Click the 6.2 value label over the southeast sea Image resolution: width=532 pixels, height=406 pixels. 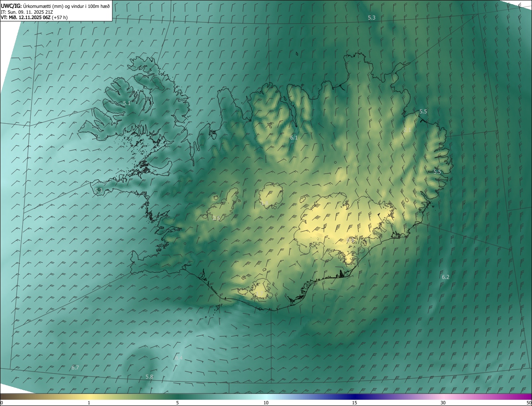tap(446, 277)
